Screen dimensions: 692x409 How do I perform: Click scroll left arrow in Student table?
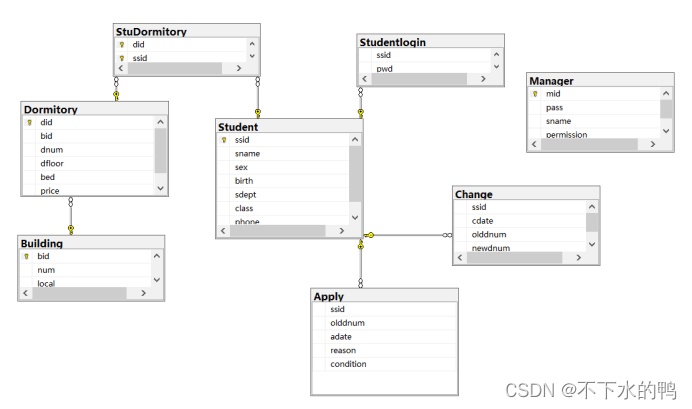click(x=223, y=230)
